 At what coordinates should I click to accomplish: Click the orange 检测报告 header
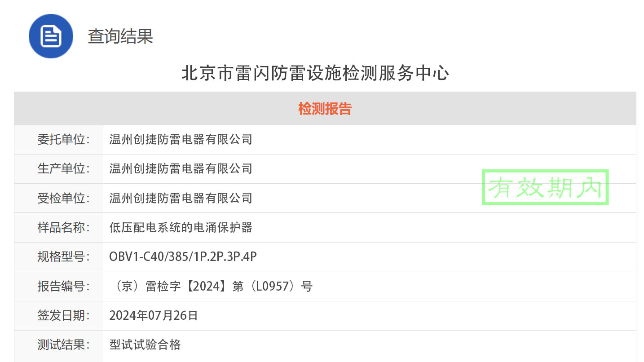325,109
